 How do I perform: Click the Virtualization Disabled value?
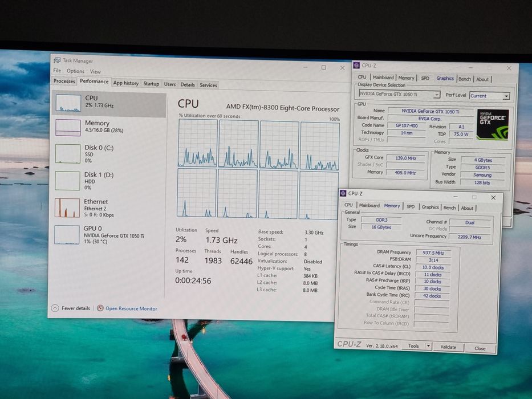pos(313,262)
